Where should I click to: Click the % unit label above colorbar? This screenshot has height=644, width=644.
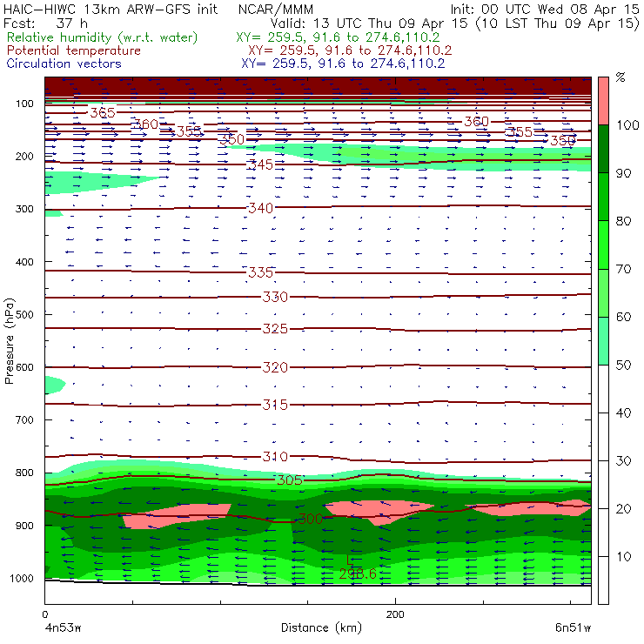[621, 77]
